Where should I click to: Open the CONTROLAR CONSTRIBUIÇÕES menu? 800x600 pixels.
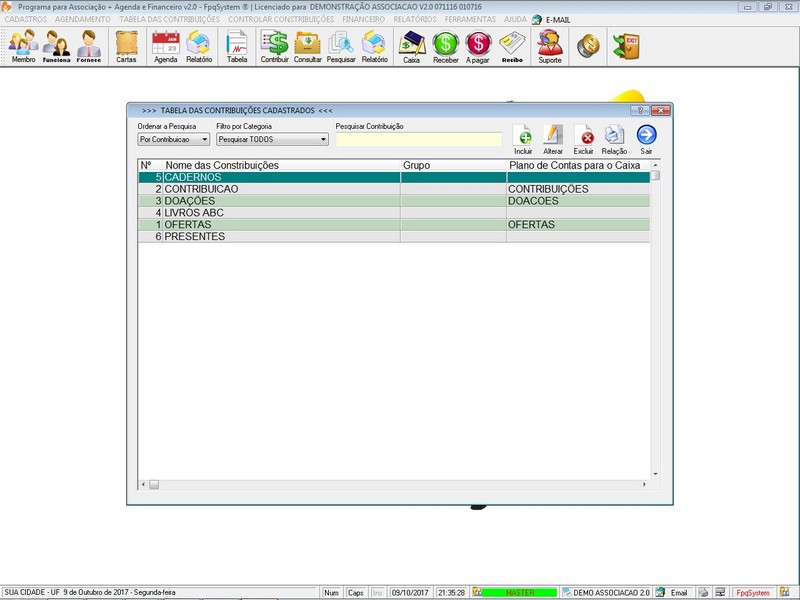coord(281,19)
